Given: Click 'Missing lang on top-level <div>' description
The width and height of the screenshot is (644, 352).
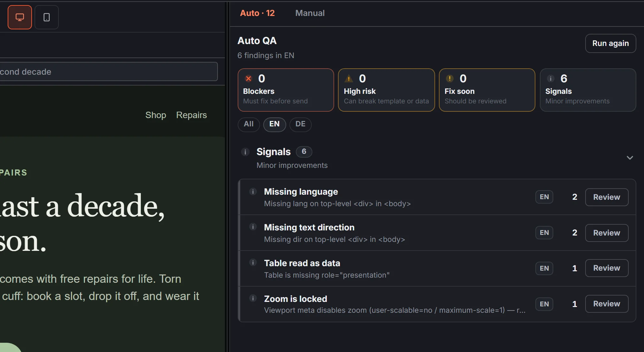Looking at the screenshot, I should [x=337, y=204].
